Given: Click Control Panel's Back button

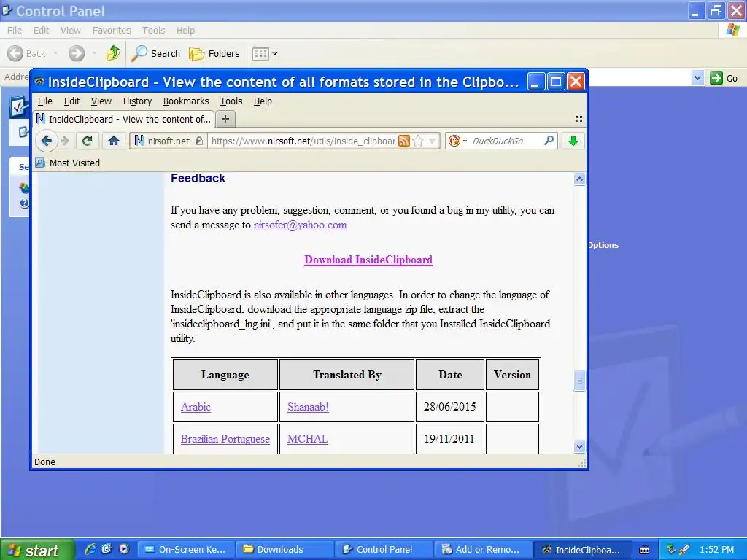Looking at the screenshot, I should coord(27,53).
